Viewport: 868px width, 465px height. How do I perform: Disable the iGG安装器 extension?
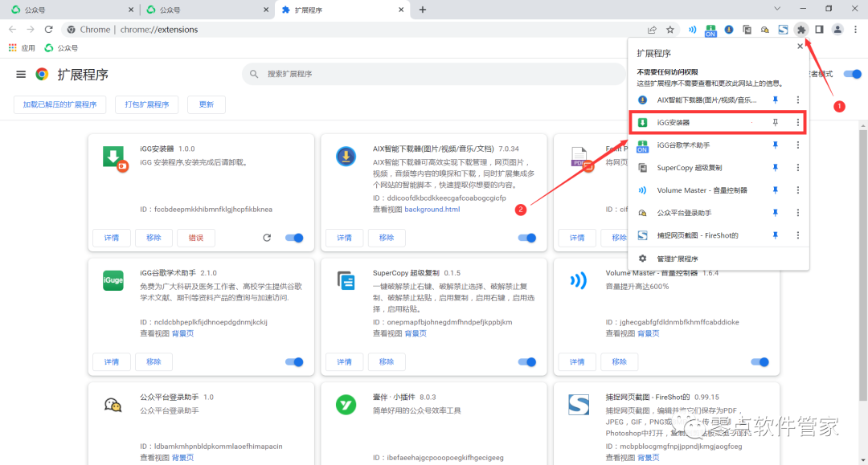tap(294, 238)
